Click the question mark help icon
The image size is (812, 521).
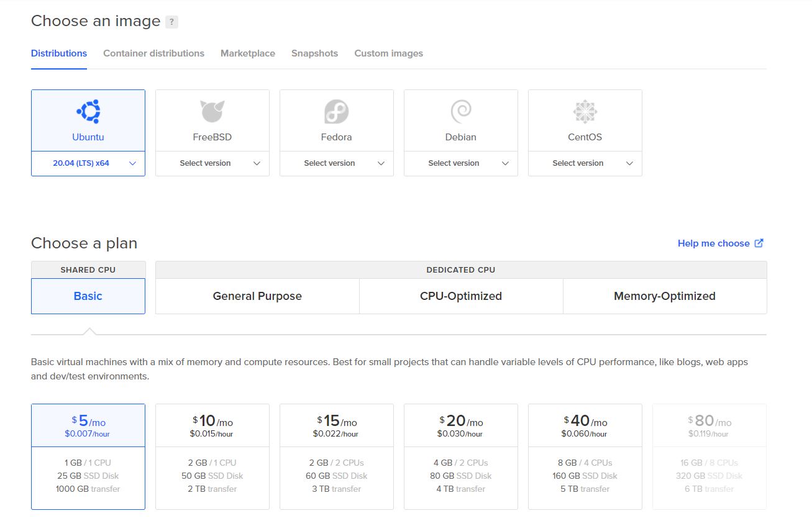(x=171, y=22)
